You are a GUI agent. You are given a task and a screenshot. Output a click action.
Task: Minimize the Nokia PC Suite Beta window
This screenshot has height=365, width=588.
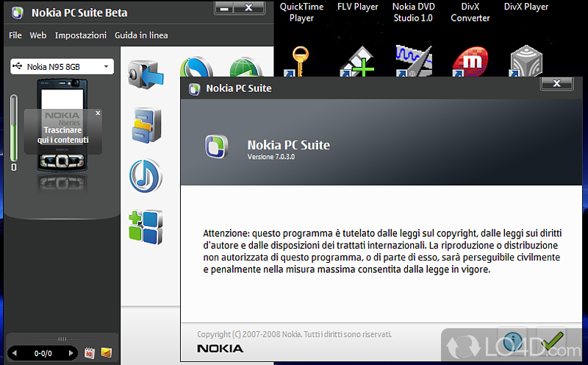coord(224,8)
